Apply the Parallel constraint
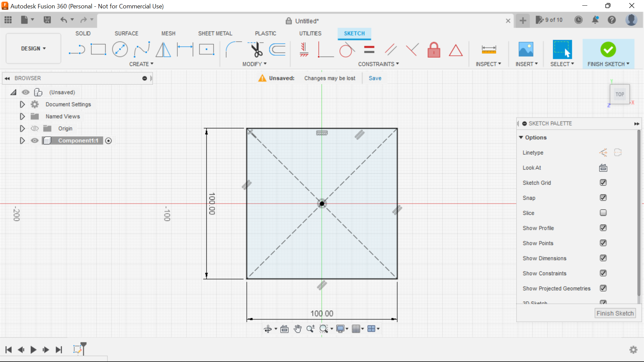Image resolution: width=644 pixels, height=362 pixels. click(x=390, y=49)
